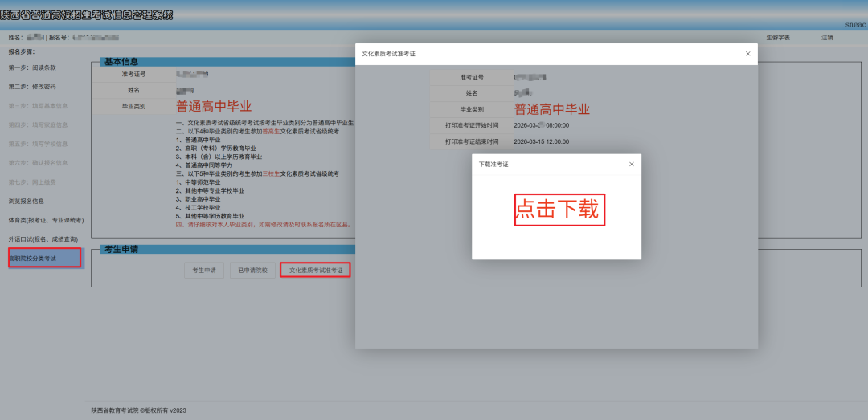
Task: Open 浏览报名信息 in sidebar
Action: click(x=26, y=201)
